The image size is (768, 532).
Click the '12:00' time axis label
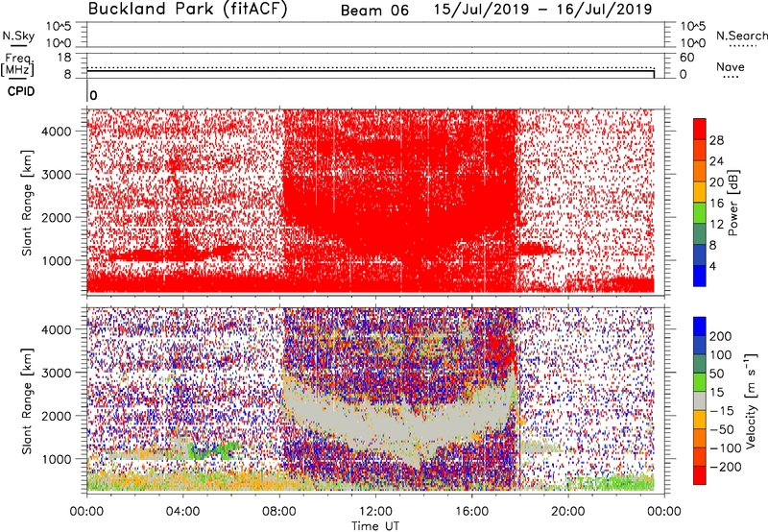pos(375,512)
